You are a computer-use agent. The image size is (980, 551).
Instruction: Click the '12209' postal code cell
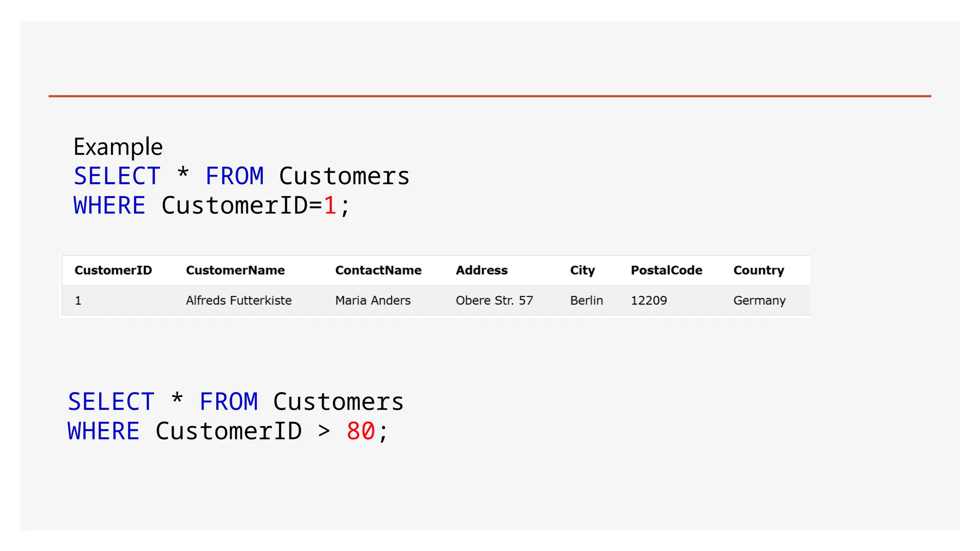tap(649, 300)
